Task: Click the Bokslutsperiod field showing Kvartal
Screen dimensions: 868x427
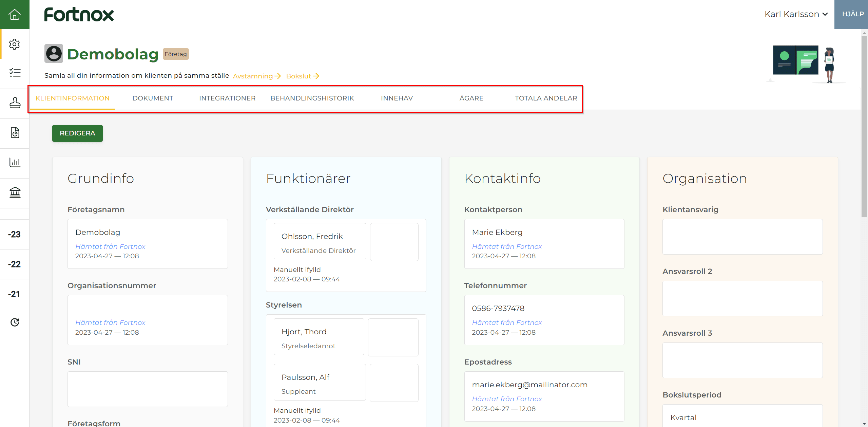Action: (x=742, y=416)
